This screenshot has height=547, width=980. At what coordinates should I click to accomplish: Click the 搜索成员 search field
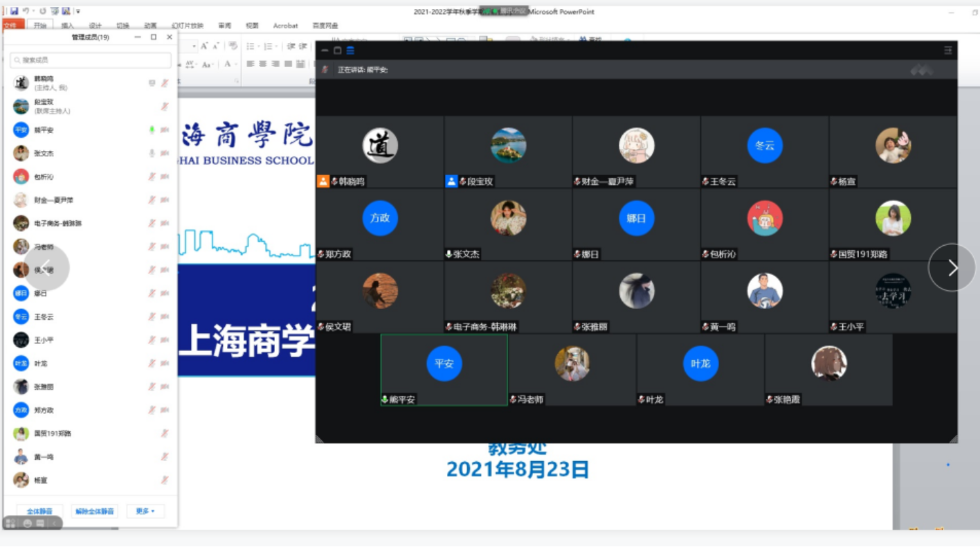91,60
